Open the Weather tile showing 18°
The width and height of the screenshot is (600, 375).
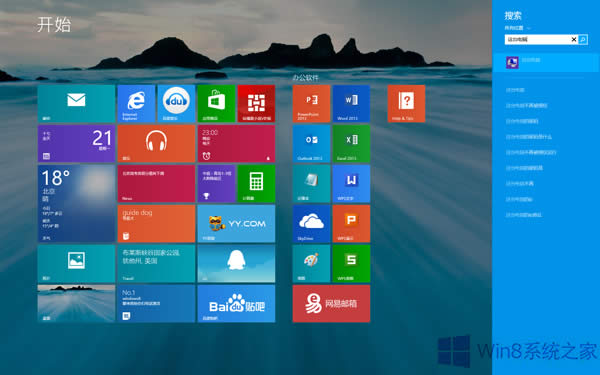tap(76, 203)
